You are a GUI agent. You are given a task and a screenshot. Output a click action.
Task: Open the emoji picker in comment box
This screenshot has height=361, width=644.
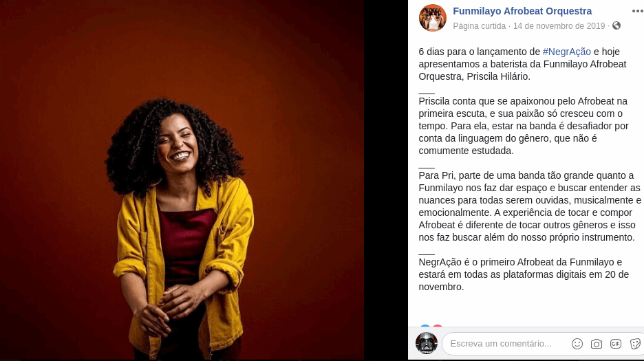(x=577, y=344)
